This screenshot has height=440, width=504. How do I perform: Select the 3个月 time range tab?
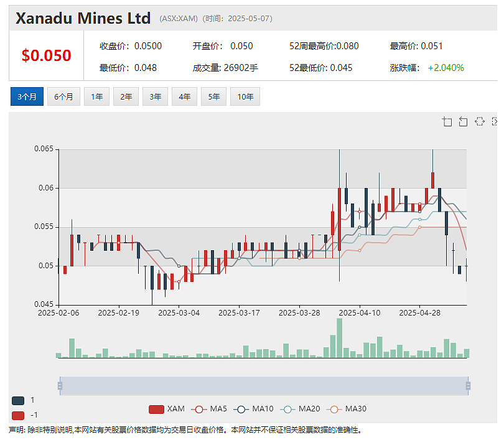tap(27, 96)
